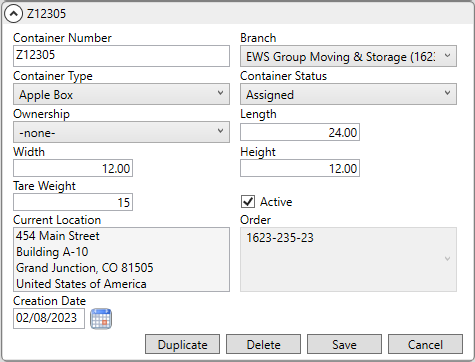Click the Current Location address box

tap(121, 259)
